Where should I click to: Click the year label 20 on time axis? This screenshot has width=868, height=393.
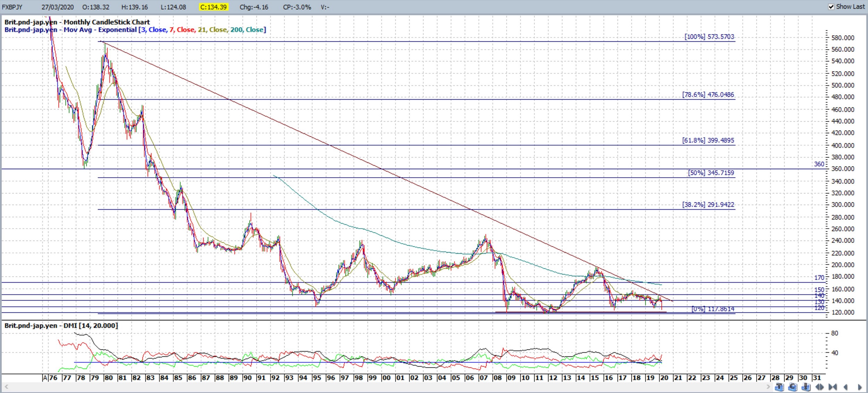click(x=664, y=378)
